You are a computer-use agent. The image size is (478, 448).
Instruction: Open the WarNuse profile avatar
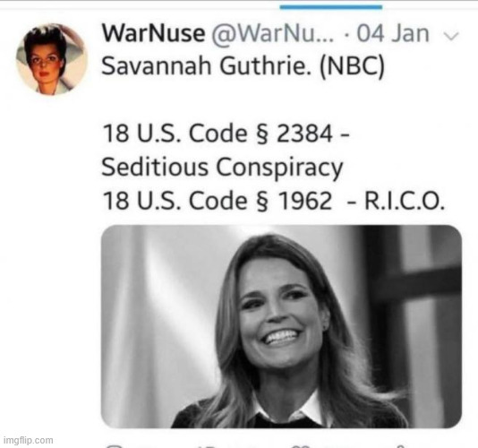point(52,60)
